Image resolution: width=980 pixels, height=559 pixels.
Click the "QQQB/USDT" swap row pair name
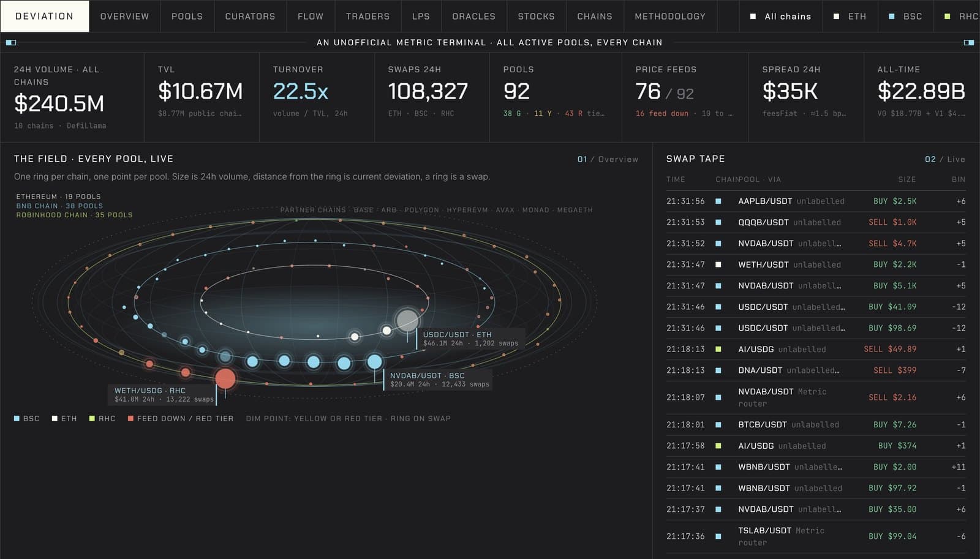[x=763, y=222]
